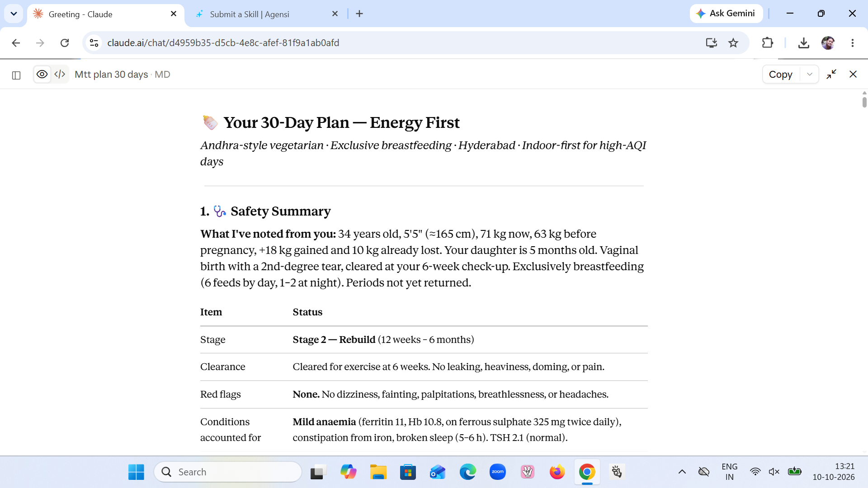Go back to previous page
This screenshot has height=488, width=868.
click(x=16, y=43)
